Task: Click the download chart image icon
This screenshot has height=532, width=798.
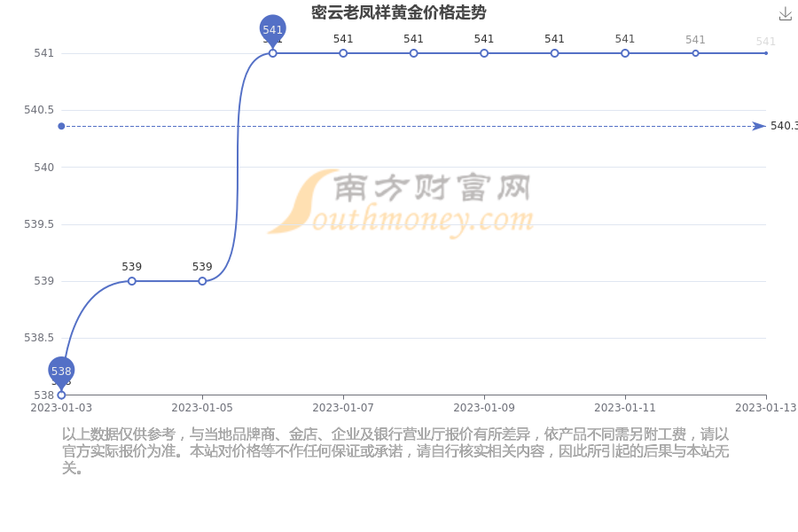Action: (786, 14)
